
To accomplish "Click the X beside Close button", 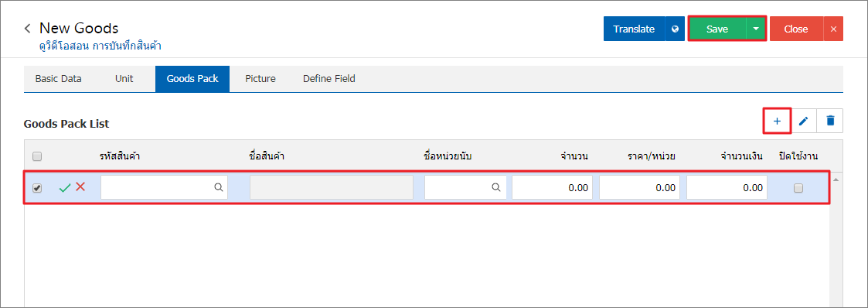I will click(x=833, y=29).
